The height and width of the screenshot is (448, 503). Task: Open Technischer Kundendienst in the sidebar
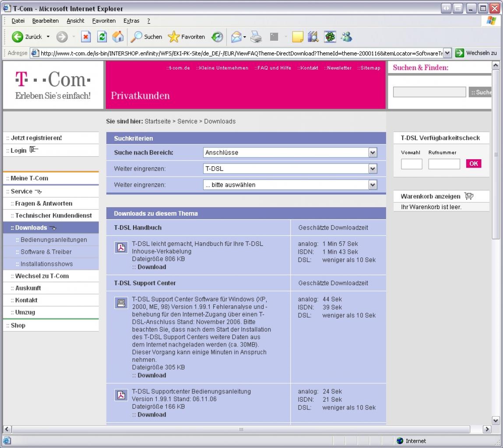pos(53,216)
